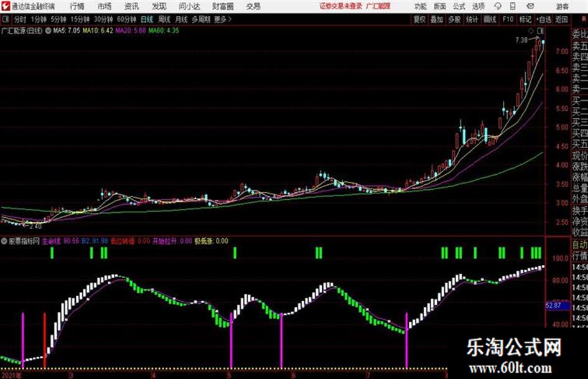Add stock to 自选 watchlist

coord(544,19)
